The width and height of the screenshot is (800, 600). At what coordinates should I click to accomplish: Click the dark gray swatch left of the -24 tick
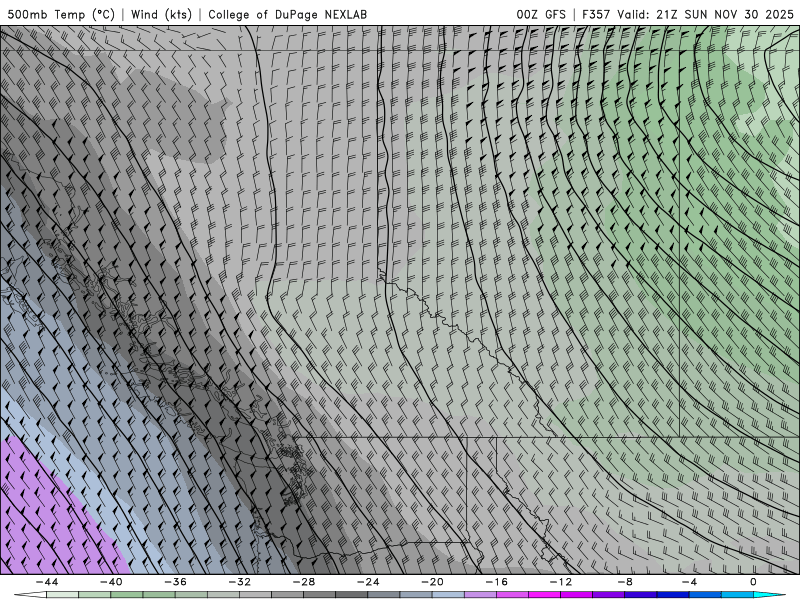point(352,595)
